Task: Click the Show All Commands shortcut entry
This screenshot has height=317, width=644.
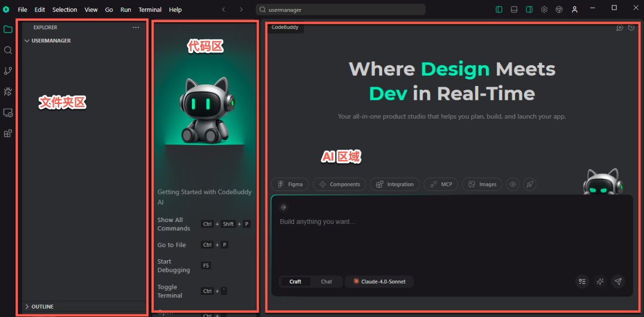Action: [x=205, y=224]
